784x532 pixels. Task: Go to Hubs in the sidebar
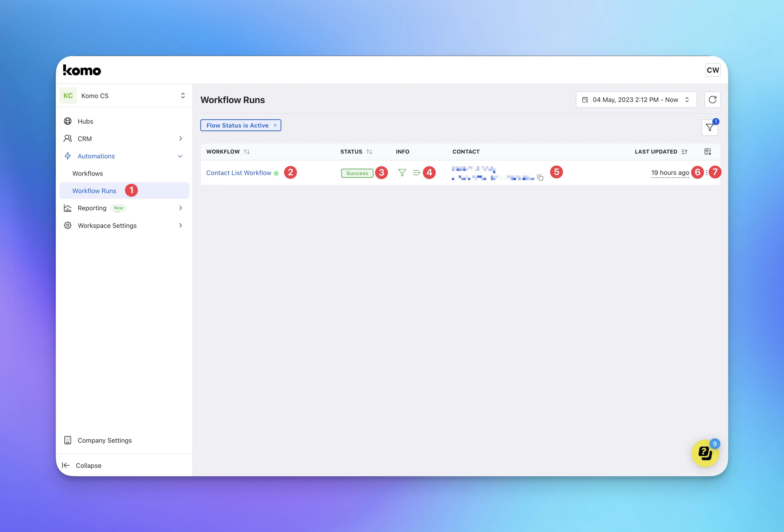pyautogui.click(x=124, y=121)
